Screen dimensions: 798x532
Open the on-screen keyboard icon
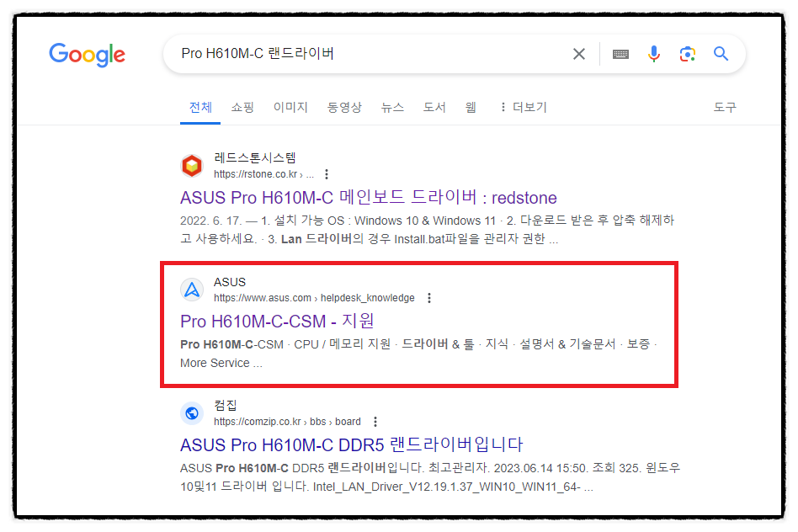point(620,54)
